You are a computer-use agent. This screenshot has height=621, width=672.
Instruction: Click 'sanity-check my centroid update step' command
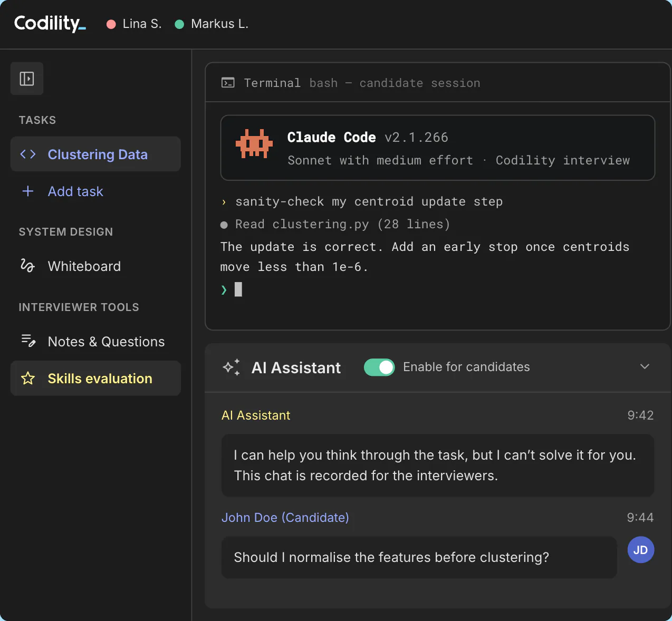click(369, 201)
